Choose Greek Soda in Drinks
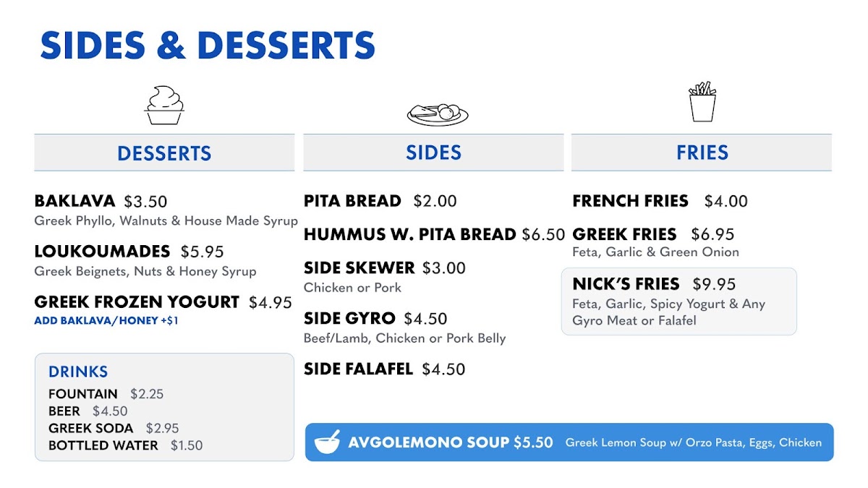Image resolution: width=868 pixels, height=488 pixels. pyautogui.click(x=114, y=428)
